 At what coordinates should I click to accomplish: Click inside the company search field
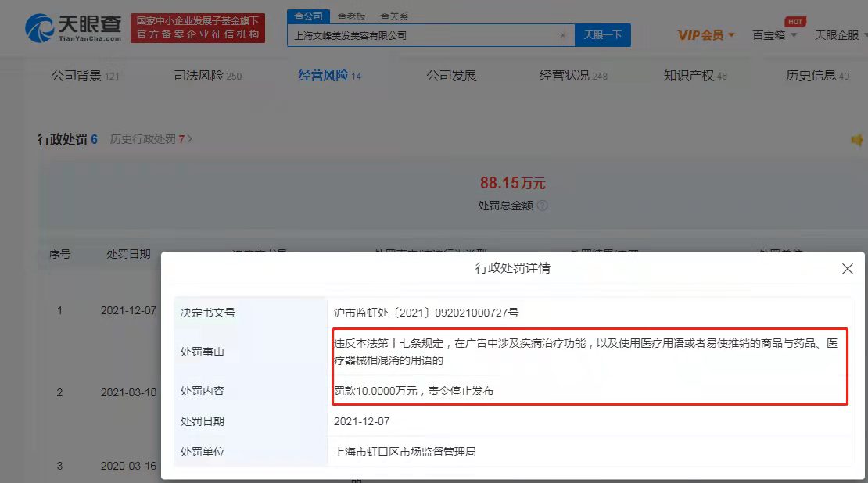(430, 35)
